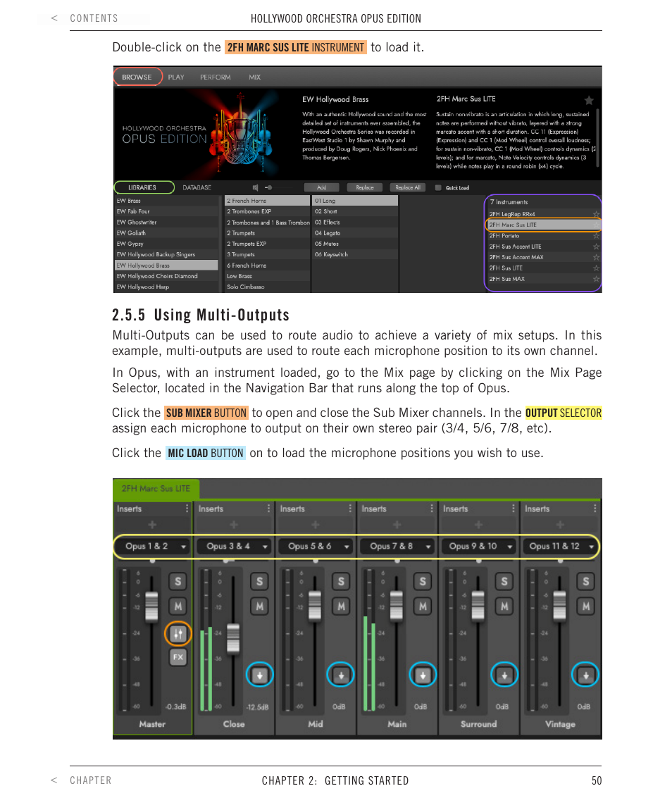Open the CONTENTS link
Image resolution: width=672 pixels, height=798 pixels.
(94, 18)
